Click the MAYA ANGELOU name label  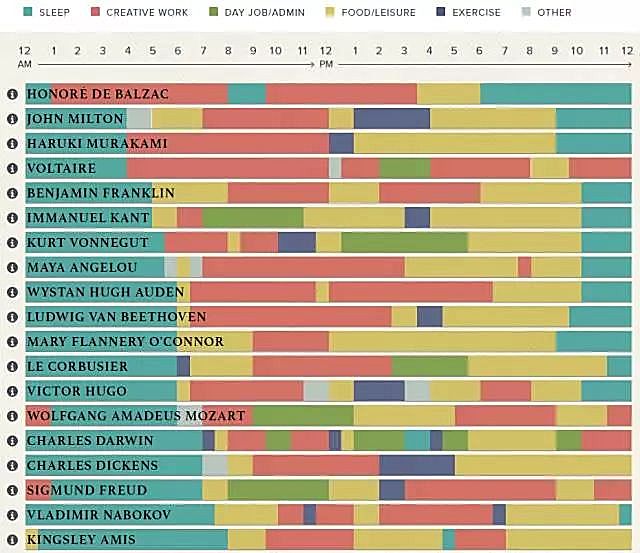coord(82,267)
